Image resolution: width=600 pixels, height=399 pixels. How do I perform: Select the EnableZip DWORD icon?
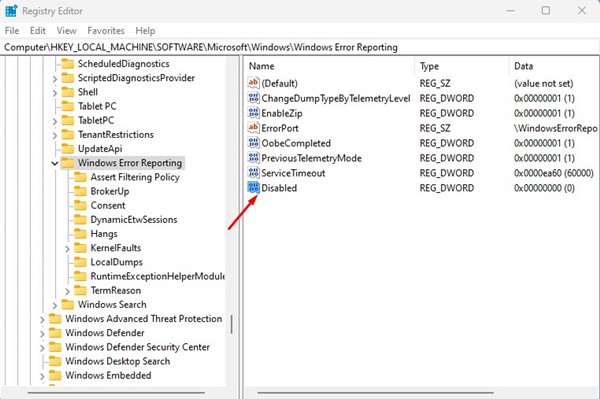(253, 113)
